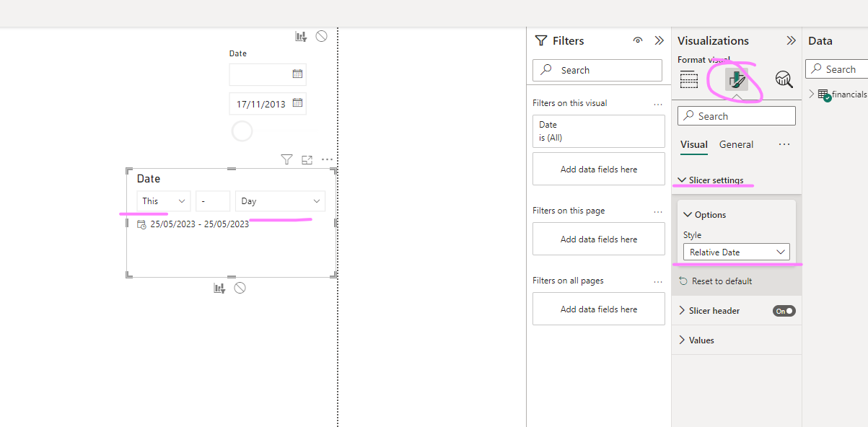868x427 pixels.
Task: Click the Filters funnel header icon
Action: (541, 41)
